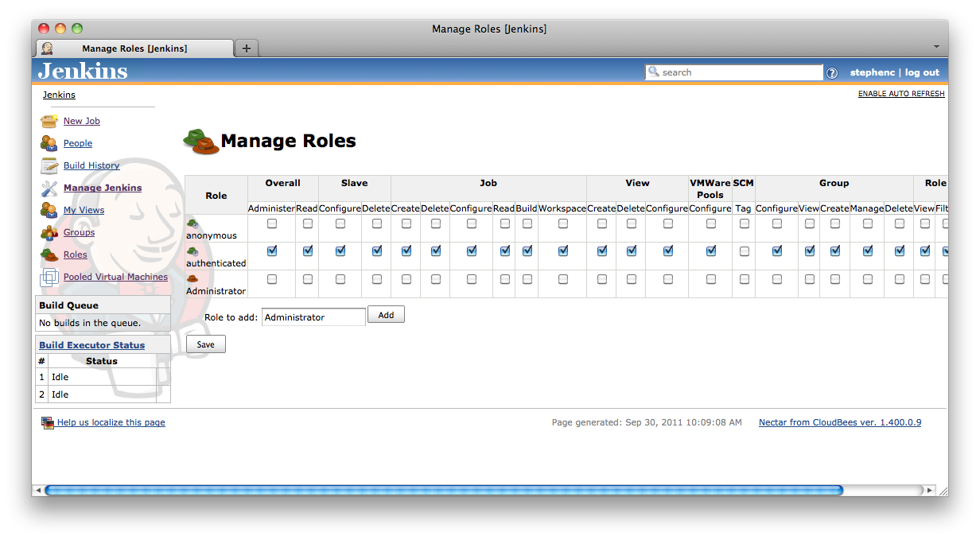Check Overall Read for Administrator role

coord(308,279)
